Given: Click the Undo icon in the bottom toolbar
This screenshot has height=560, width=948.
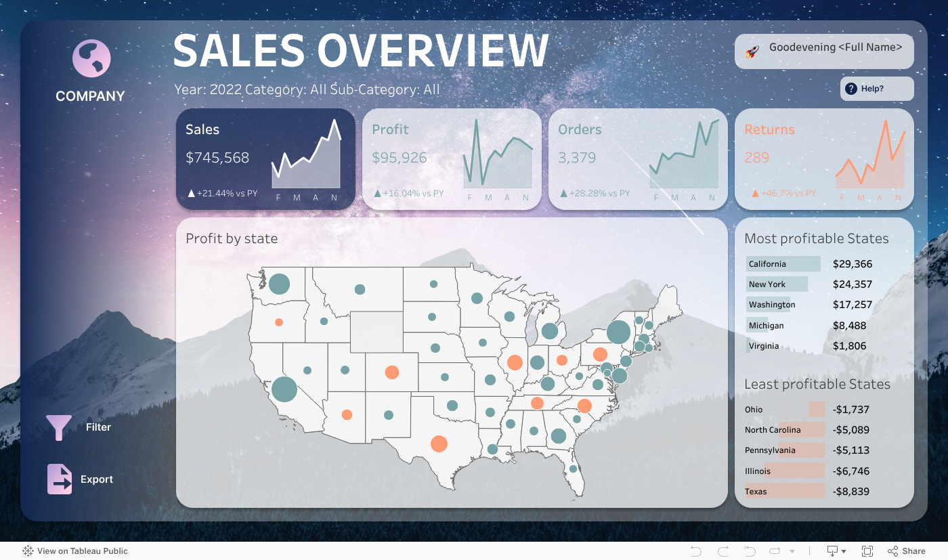Looking at the screenshot, I should (696, 551).
